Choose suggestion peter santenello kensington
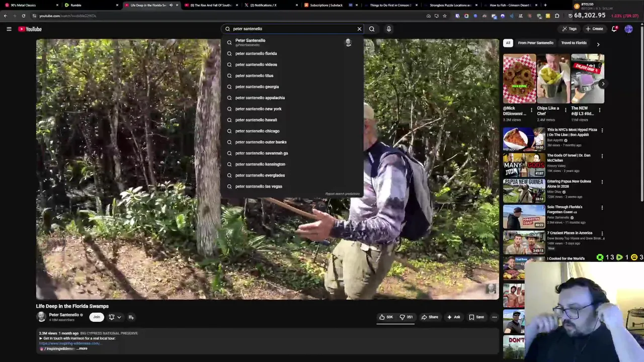 [292, 164]
